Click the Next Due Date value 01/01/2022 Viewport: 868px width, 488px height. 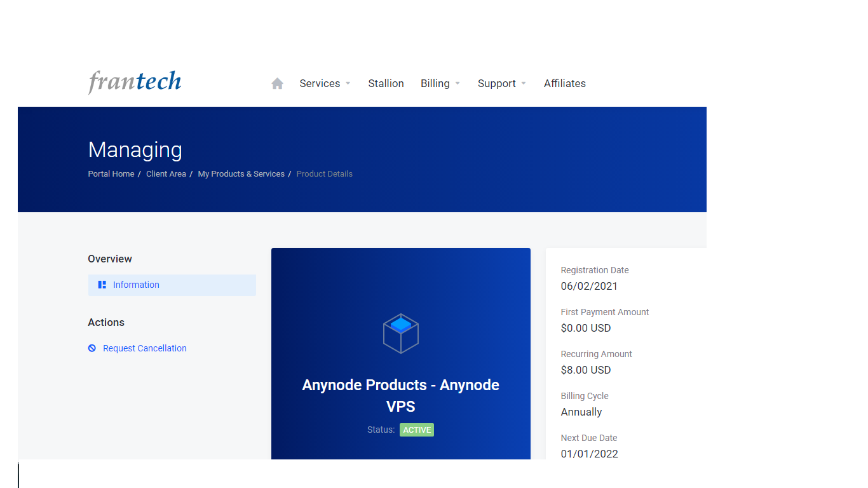tap(589, 454)
